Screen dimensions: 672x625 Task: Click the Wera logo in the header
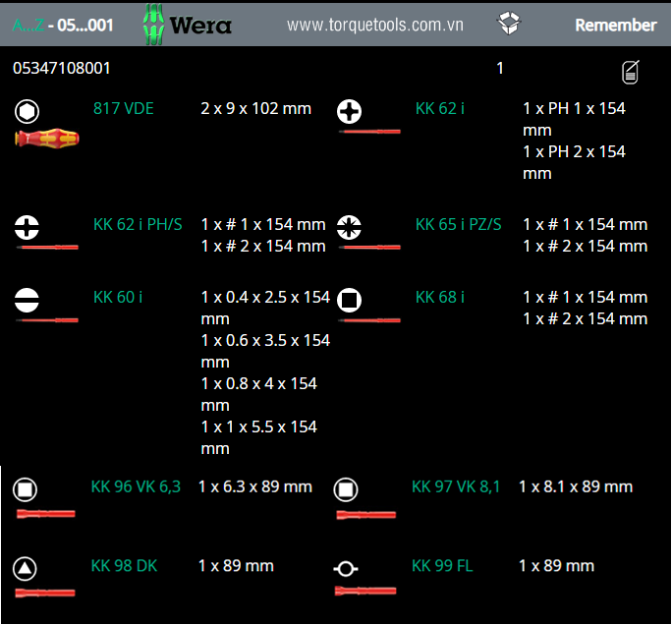pos(190,24)
